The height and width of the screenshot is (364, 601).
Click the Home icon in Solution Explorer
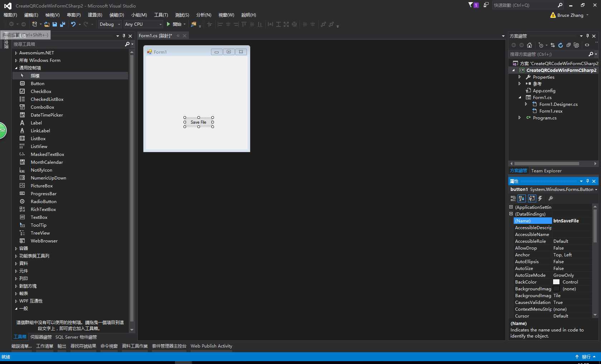click(529, 45)
